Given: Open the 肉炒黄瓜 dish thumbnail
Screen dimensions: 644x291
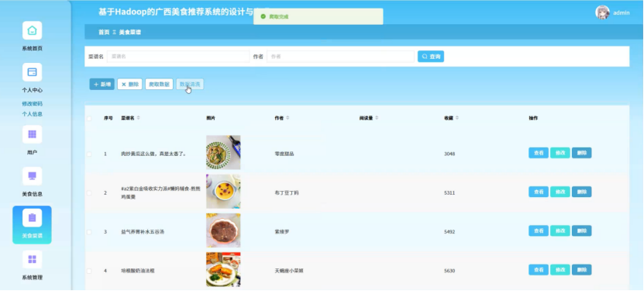Looking at the screenshot, I should pyautogui.click(x=223, y=153).
